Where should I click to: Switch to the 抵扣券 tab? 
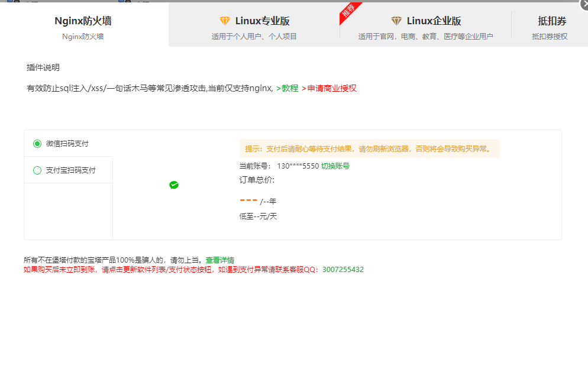pos(550,25)
